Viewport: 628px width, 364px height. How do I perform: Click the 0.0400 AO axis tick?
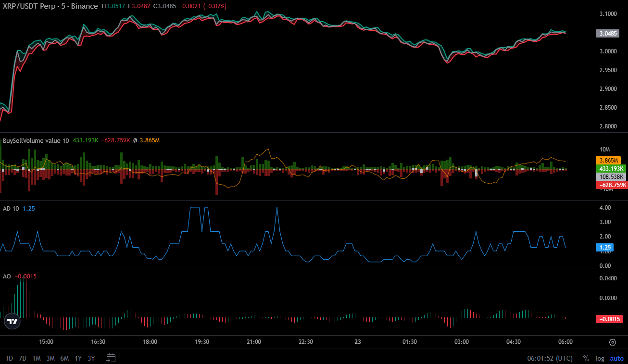[608, 279]
